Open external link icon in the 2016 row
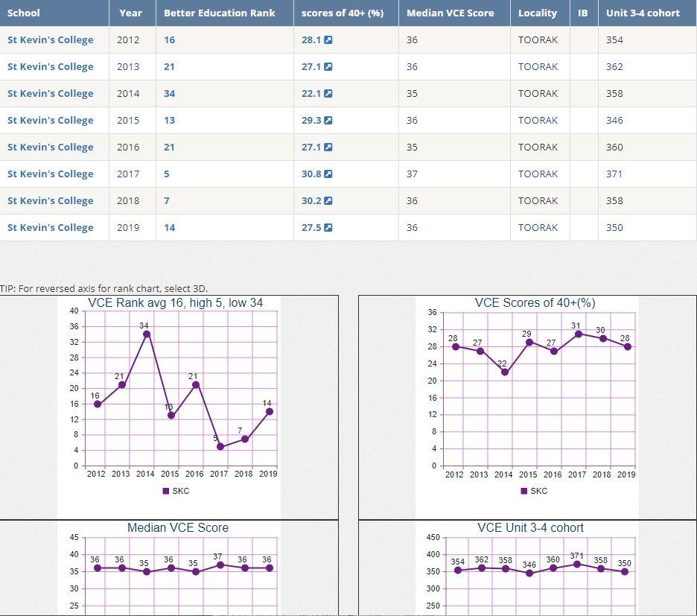The image size is (697, 616). pyautogui.click(x=328, y=147)
